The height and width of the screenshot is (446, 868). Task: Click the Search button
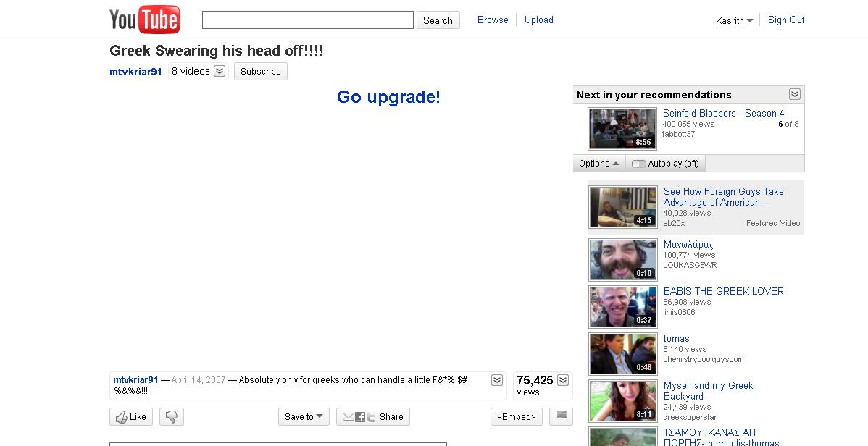(438, 20)
